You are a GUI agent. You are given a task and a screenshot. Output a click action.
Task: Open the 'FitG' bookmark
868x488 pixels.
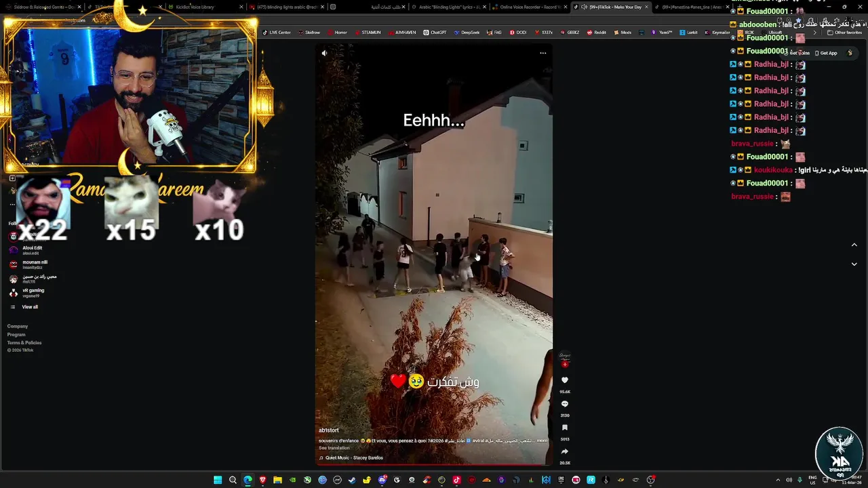click(x=494, y=33)
